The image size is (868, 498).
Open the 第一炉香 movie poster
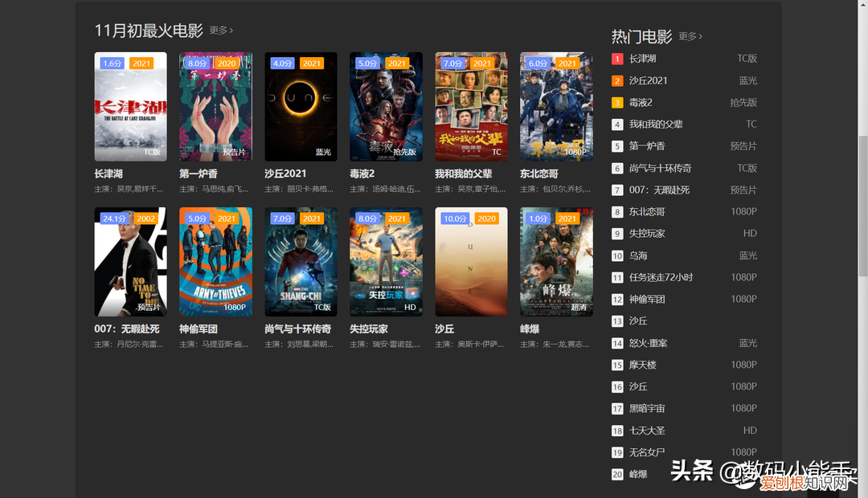pyautogui.click(x=216, y=107)
